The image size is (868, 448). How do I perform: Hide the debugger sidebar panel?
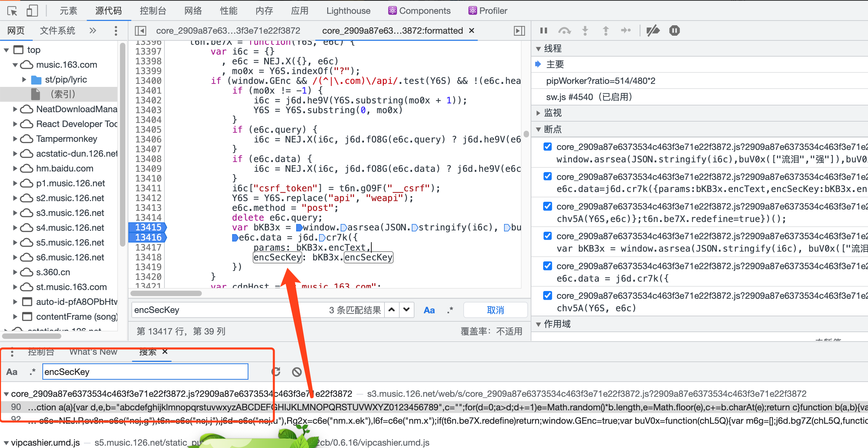(x=519, y=31)
